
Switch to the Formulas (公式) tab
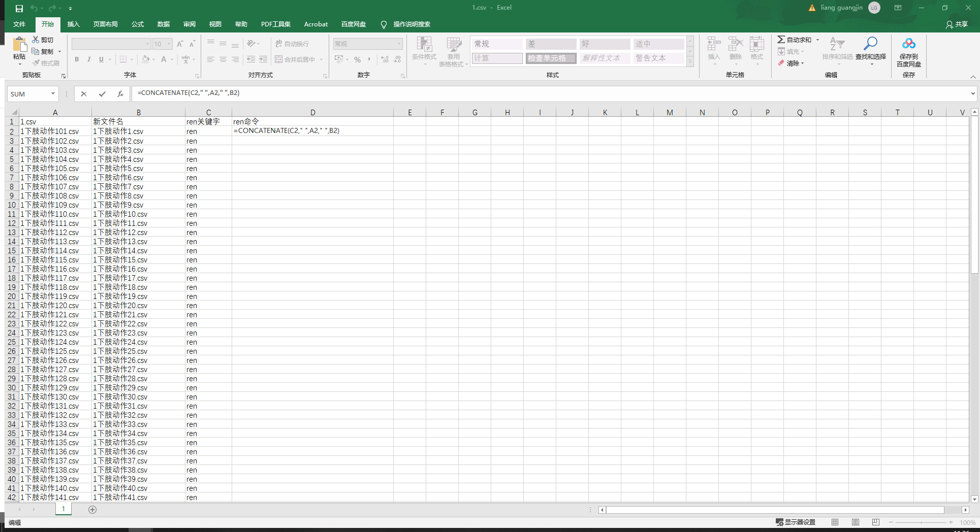pos(138,24)
